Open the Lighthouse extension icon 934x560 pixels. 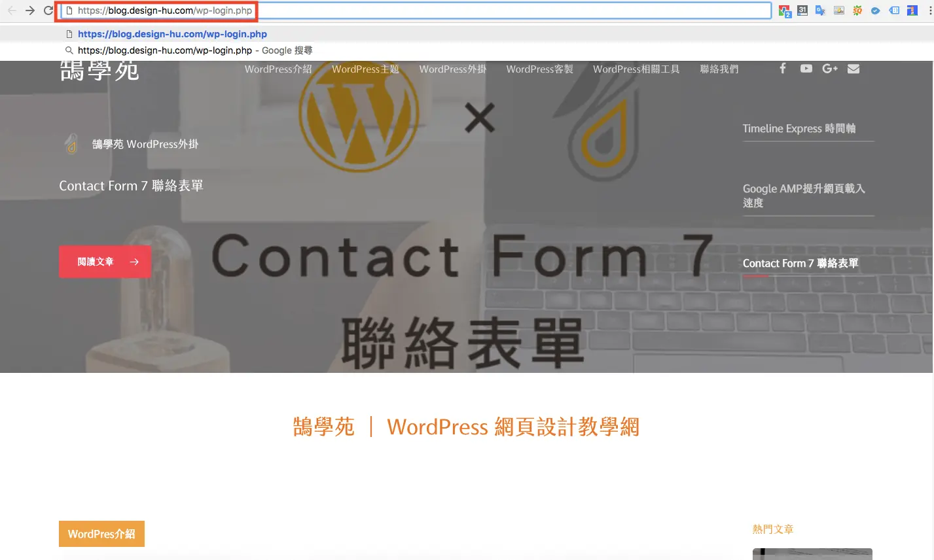pos(912,10)
